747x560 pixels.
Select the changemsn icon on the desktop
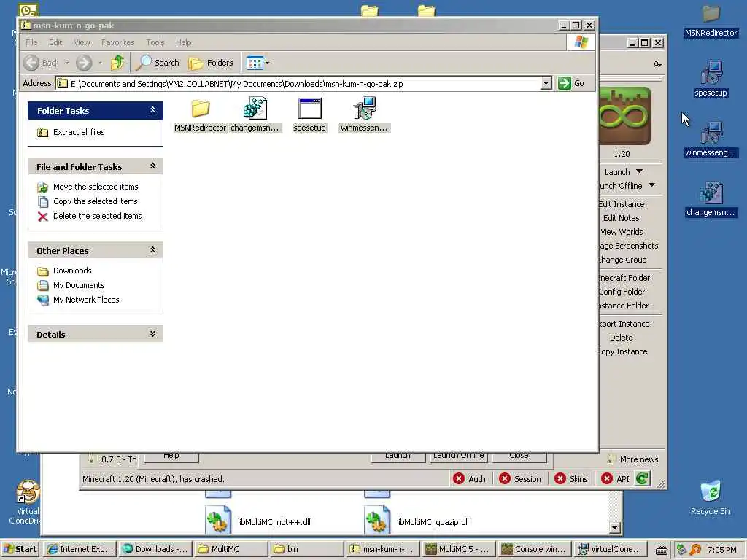(x=711, y=199)
